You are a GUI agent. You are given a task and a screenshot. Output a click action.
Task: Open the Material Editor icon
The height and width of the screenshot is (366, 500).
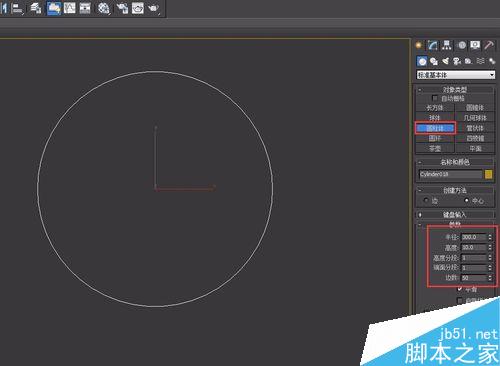pos(104,8)
